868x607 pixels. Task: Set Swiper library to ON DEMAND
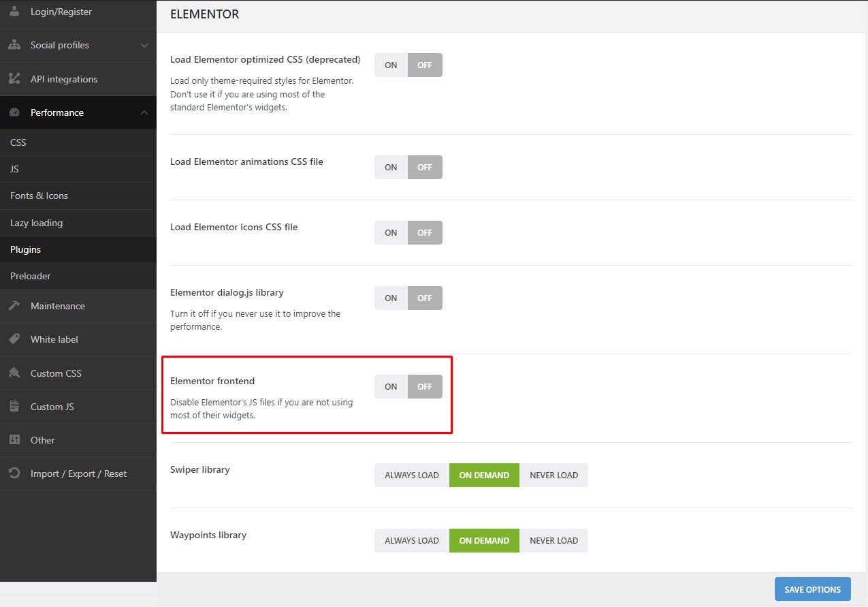tap(484, 476)
